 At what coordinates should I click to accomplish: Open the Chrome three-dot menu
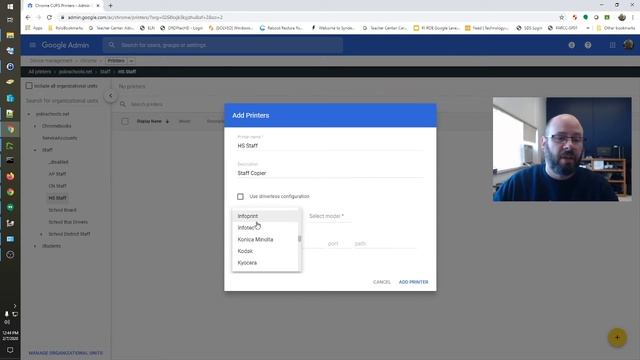(x=633, y=17)
